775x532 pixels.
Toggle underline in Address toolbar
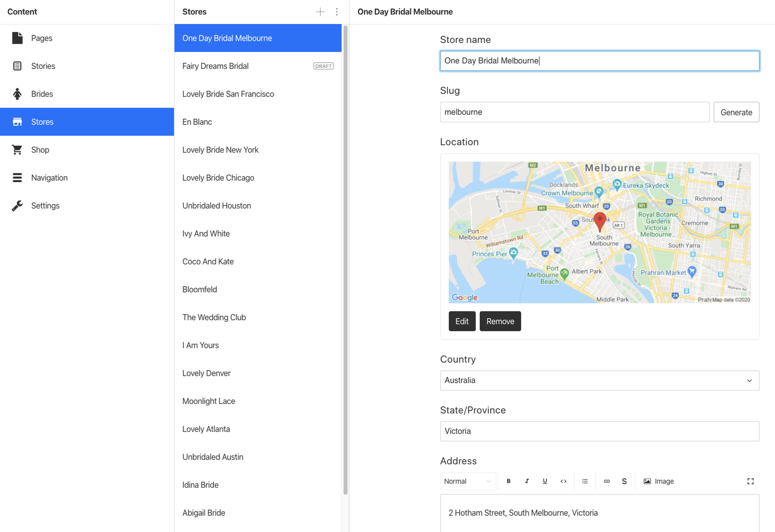[x=545, y=481]
